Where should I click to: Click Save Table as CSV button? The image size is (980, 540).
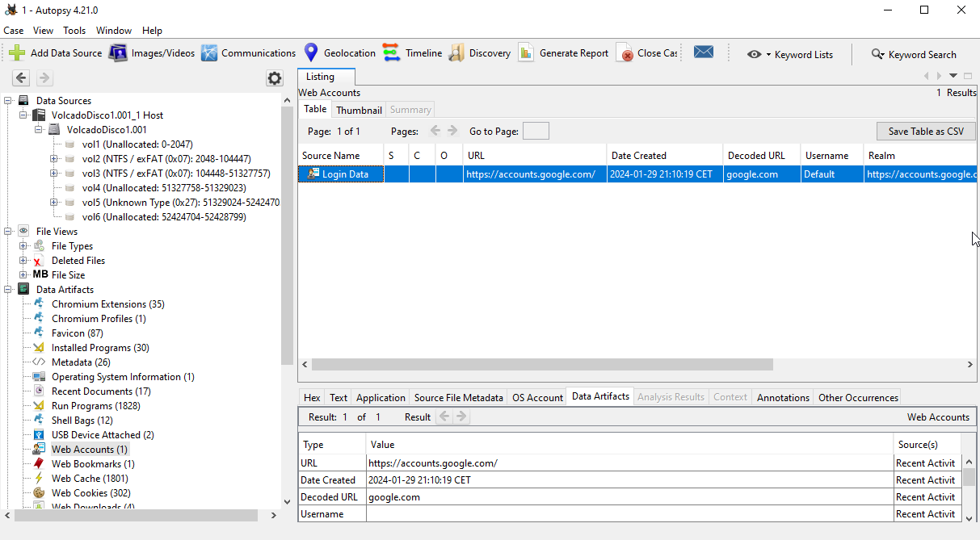(x=926, y=132)
